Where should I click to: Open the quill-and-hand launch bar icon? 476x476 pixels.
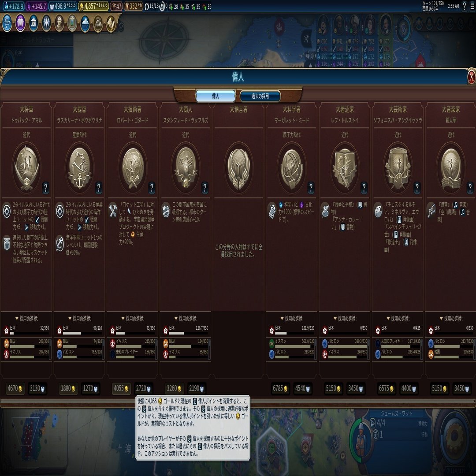(98, 23)
